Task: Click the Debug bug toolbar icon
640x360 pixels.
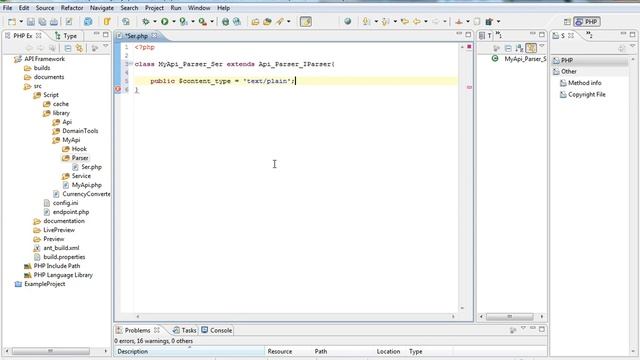Action: pos(145,22)
